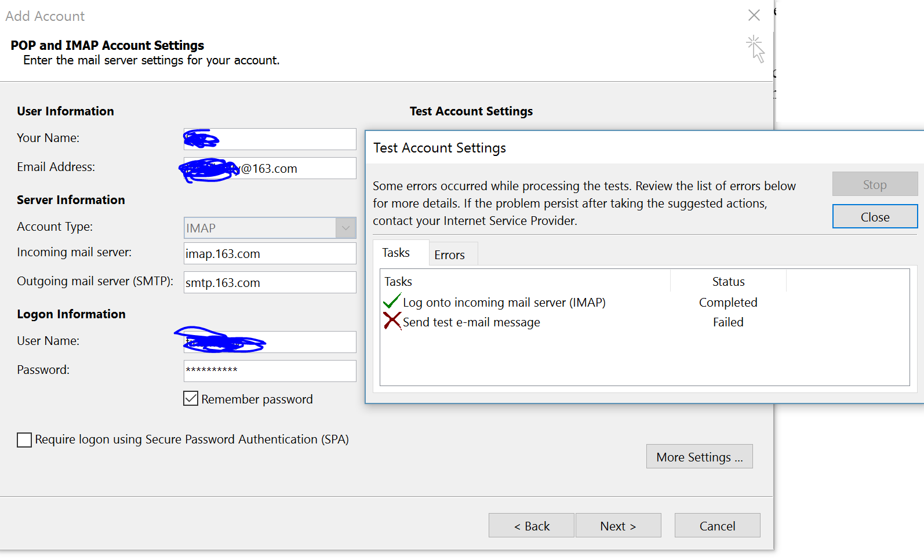Click the Email Address text box
The image size is (924, 560).
(x=296, y=169)
